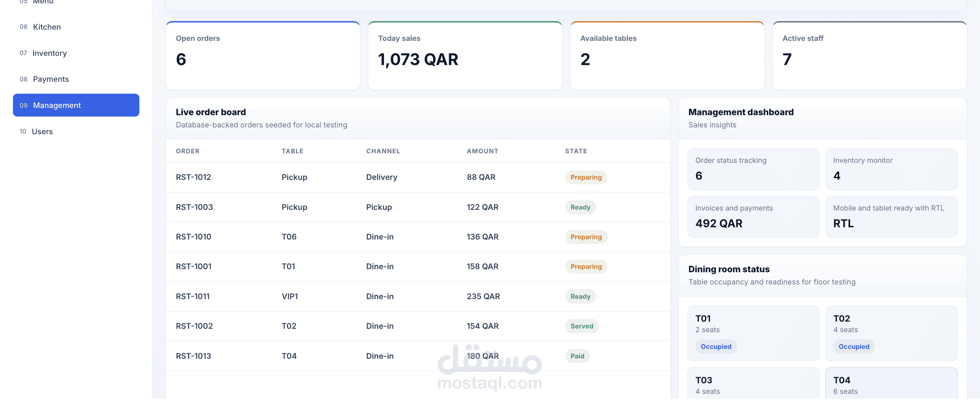Click the Preparing badge for RST-1012
980x400 pixels.
[x=586, y=178]
